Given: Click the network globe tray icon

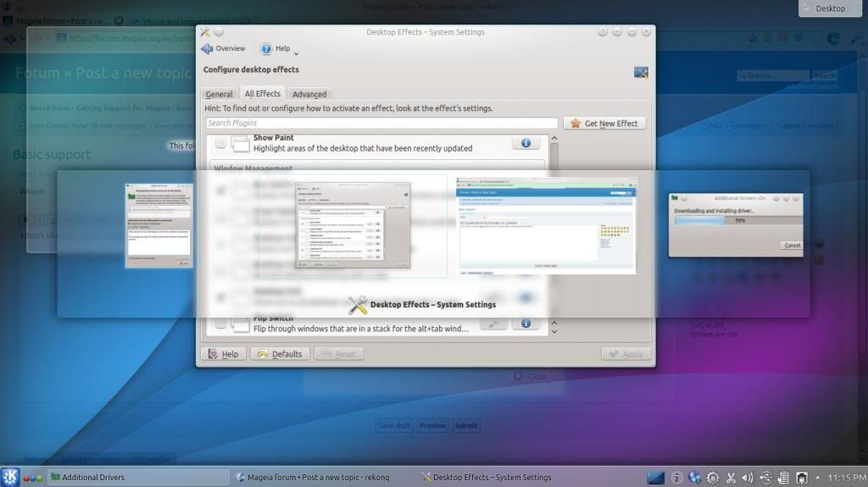Looking at the screenshot, I should 695,477.
